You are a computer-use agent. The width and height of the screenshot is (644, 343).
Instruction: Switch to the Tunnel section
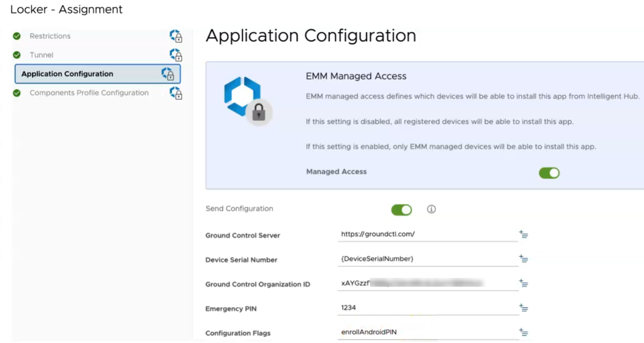tap(41, 55)
